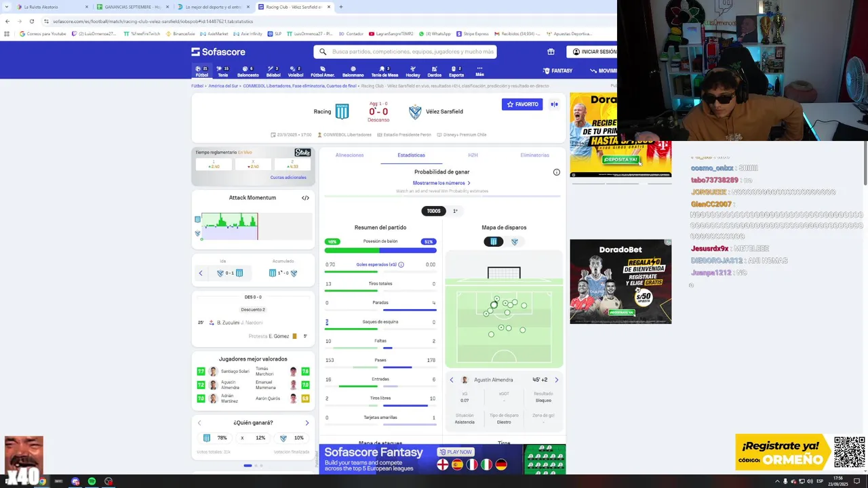Click the embed code icon on Attack Momentum
This screenshot has height=488, width=868.
305,198
